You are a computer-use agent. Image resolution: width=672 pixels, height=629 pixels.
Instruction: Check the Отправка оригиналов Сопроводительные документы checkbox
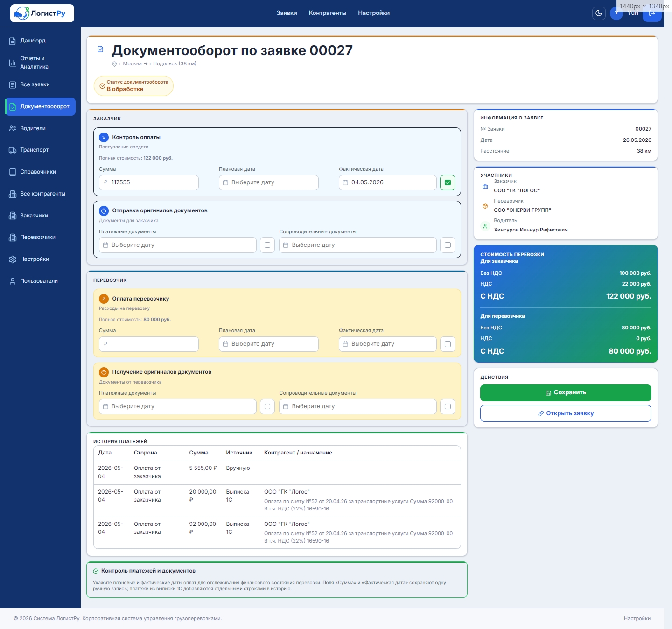tap(448, 245)
